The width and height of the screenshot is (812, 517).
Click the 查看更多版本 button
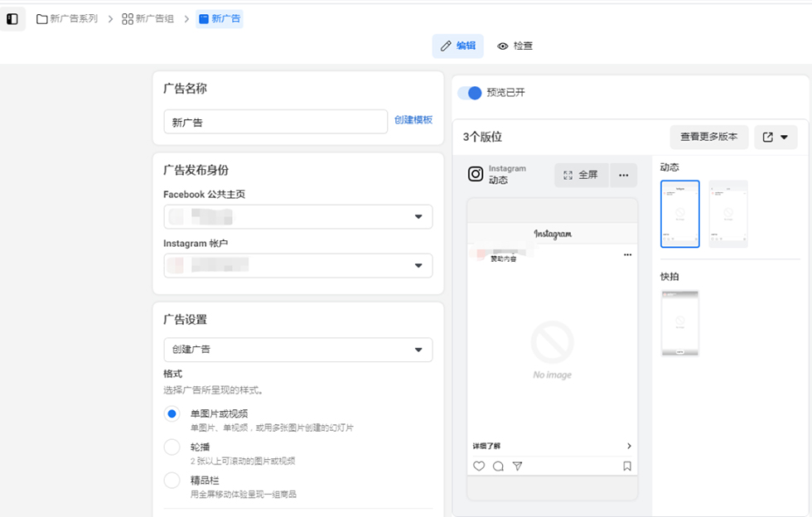[x=708, y=137]
